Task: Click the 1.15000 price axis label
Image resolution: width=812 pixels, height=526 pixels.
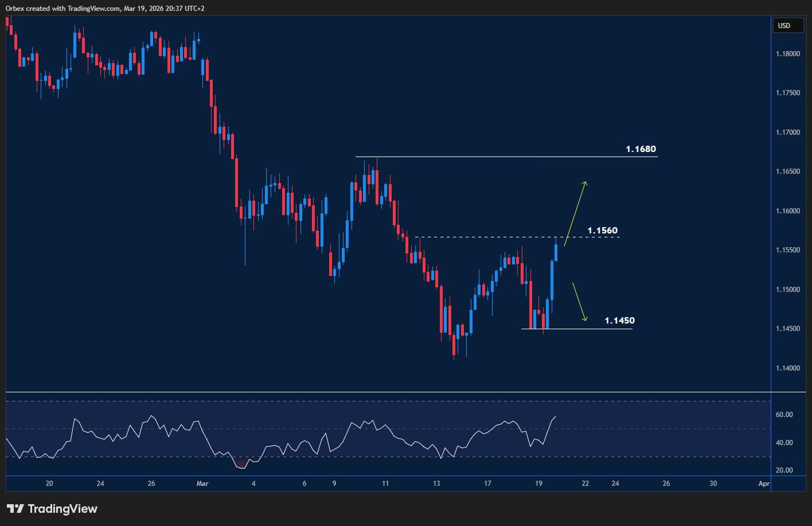Action: coord(787,290)
